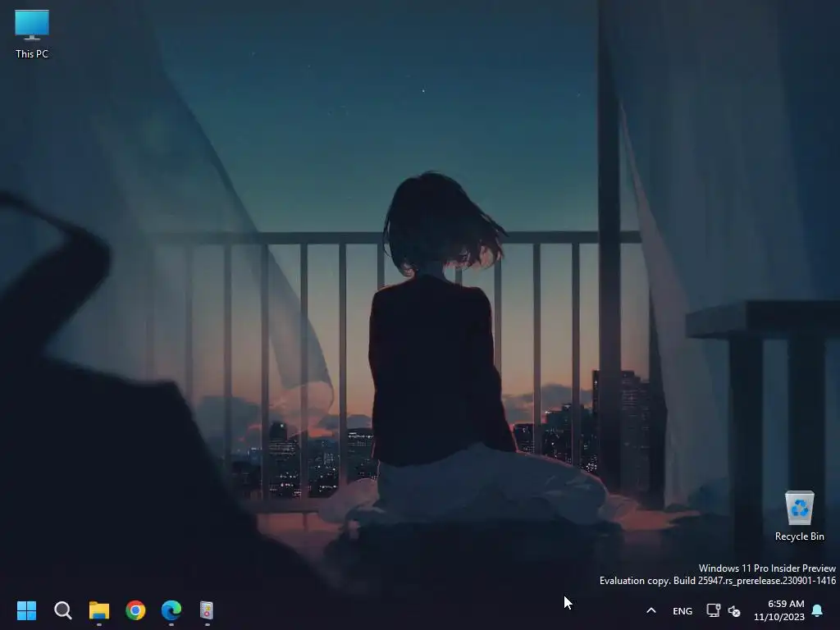Select the Recycle Bin desktop icon
This screenshot has height=630, width=840.
[799, 515]
